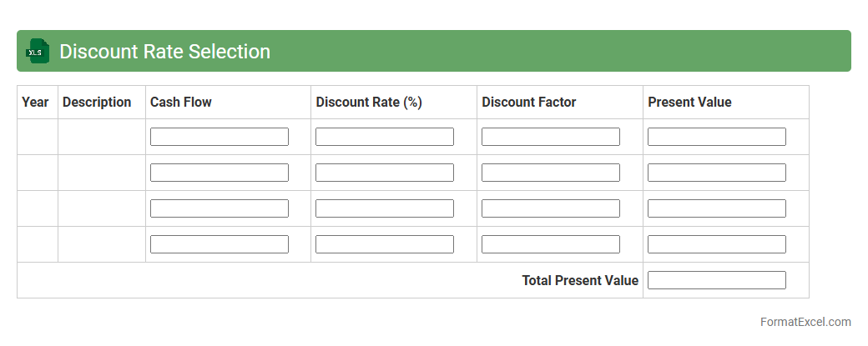The height and width of the screenshot is (346, 868).
Task: Select the second row Discount Rate input
Action: 385,173
